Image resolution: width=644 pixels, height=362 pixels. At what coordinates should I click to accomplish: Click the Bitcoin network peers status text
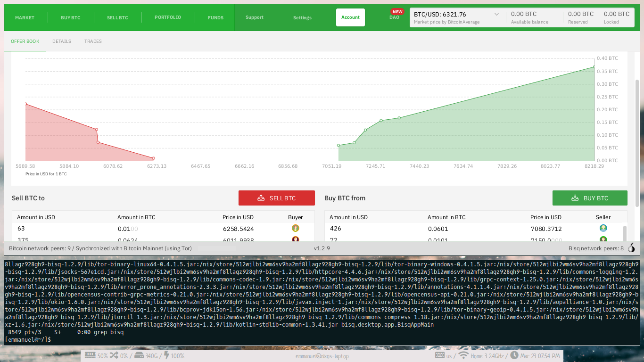point(100,248)
